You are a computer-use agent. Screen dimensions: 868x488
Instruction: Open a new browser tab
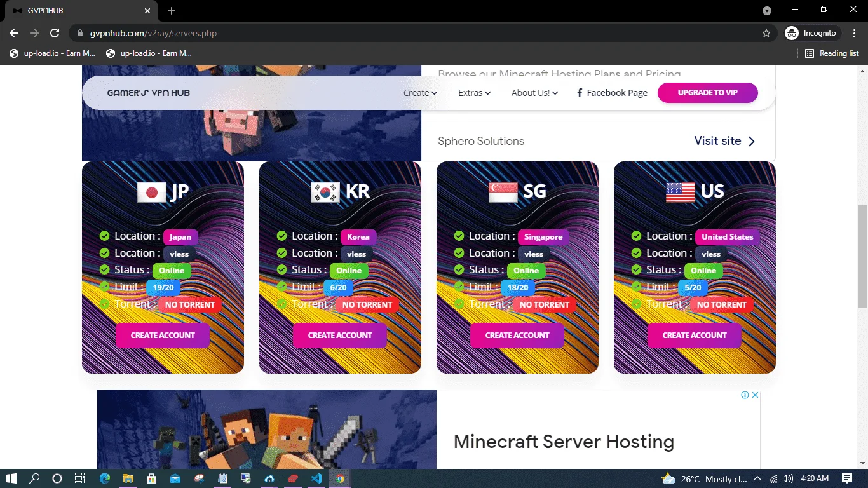point(172,11)
